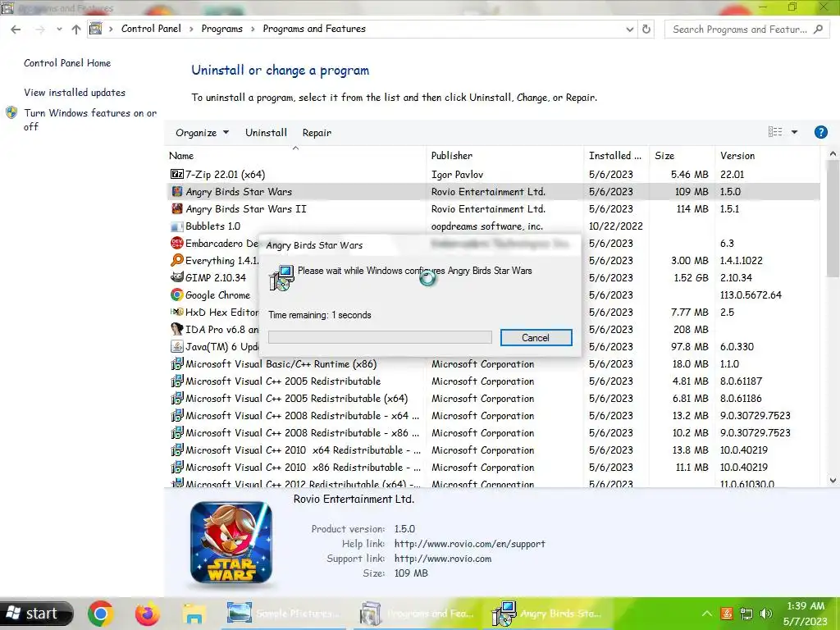Click the Angry Birds Star Wars thumbnail
Image resolution: width=840 pixels, height=630 pixels.
point(231,542)
